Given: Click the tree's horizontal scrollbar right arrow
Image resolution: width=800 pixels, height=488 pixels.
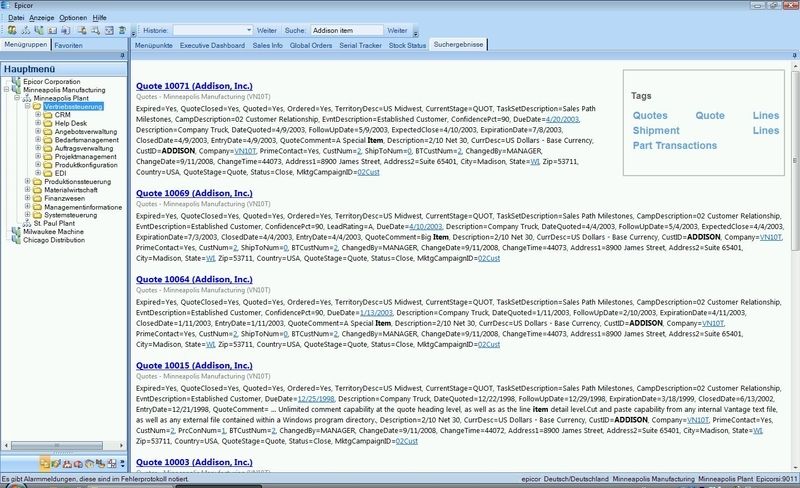Looking at the screenshot, I should [x=121, y=446].
